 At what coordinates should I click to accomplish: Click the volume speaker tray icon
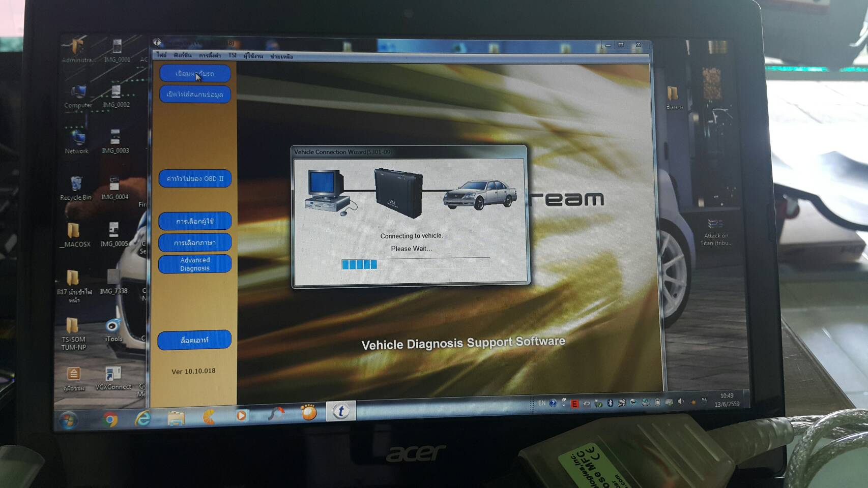681,402
